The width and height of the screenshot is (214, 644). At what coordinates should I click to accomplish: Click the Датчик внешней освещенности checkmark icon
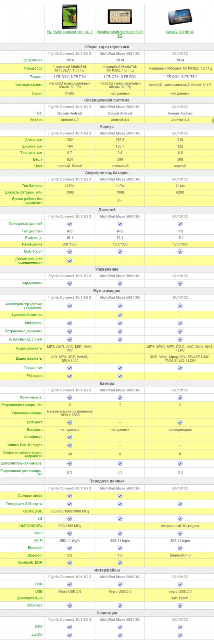70,261
